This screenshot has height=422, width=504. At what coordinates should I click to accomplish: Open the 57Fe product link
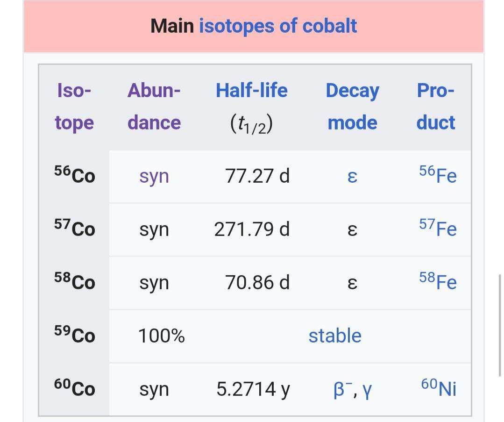[438, 229]
